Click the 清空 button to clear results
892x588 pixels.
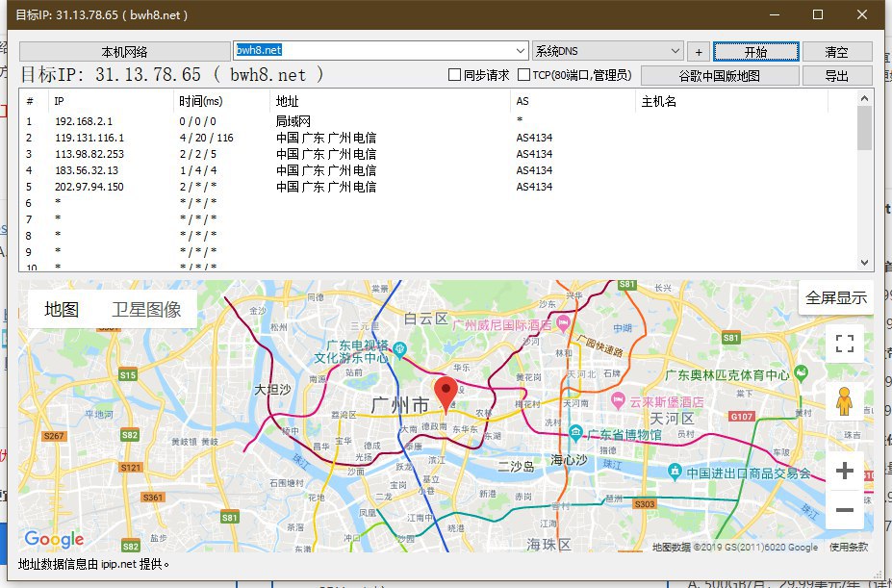(x=836, y=52)
